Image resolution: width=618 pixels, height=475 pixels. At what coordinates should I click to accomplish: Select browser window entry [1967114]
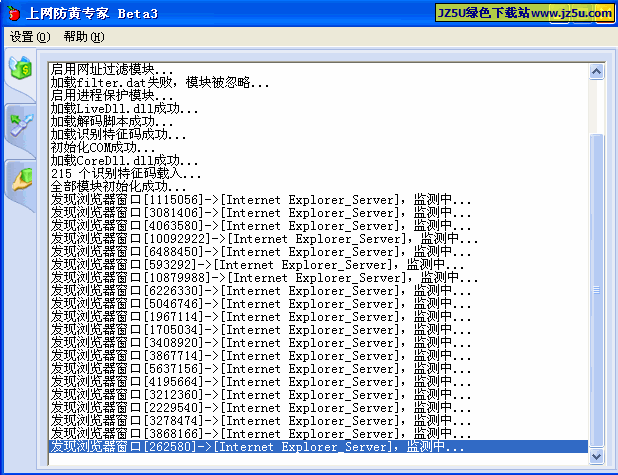click(318, 317)
